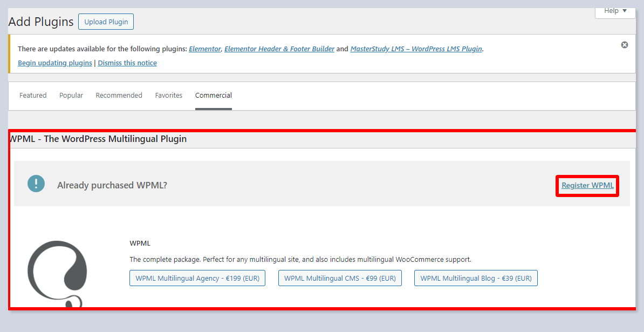The image size is (644, 332).
Task: Click the Upload Plugin button
Action: pyautogui.click(x=106, y=22)
